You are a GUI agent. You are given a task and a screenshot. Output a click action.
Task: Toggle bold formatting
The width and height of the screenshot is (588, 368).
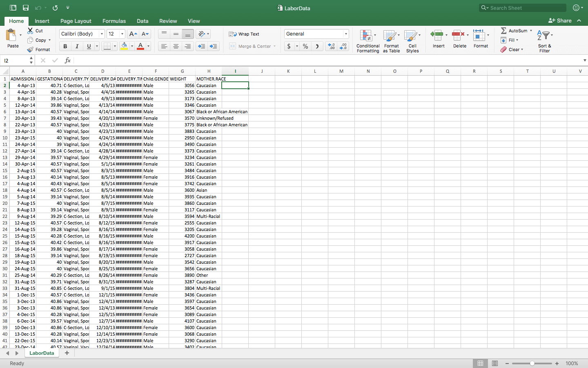65,46
